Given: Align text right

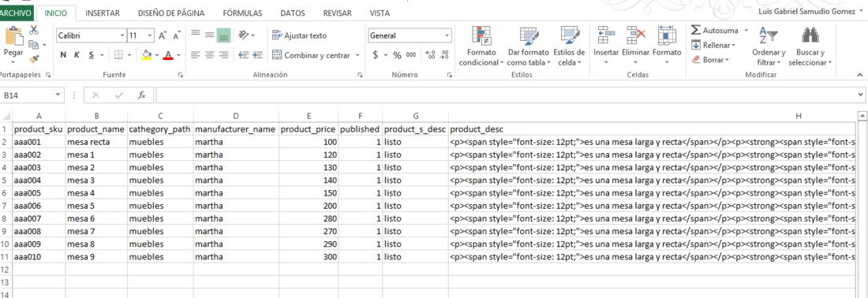Looking at the screenshot, I should (223, 54).
